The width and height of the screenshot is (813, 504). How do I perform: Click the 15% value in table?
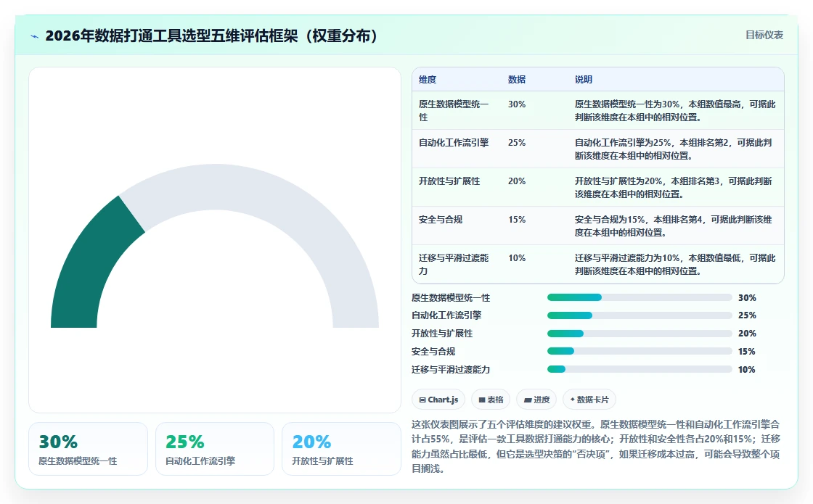click(517, 219)
